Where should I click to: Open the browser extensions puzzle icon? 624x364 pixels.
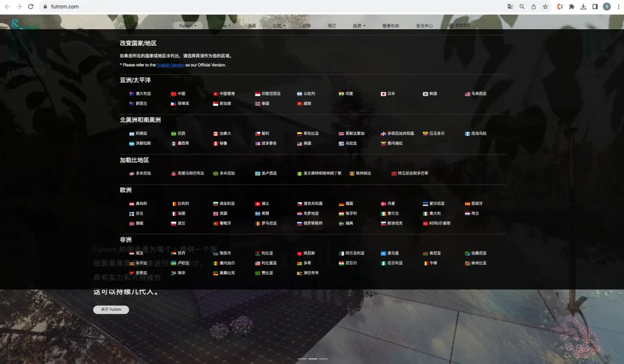tap(572, 7)
